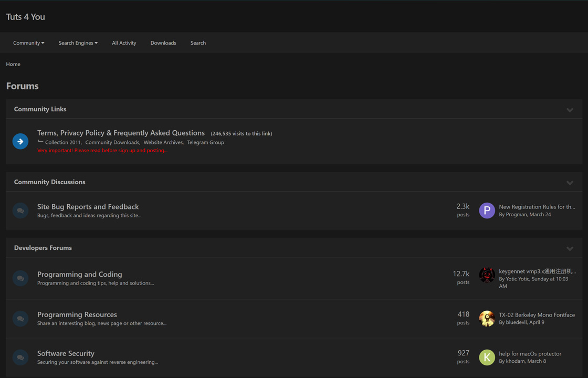Collapse the Community Discussions section

point(570,183)
